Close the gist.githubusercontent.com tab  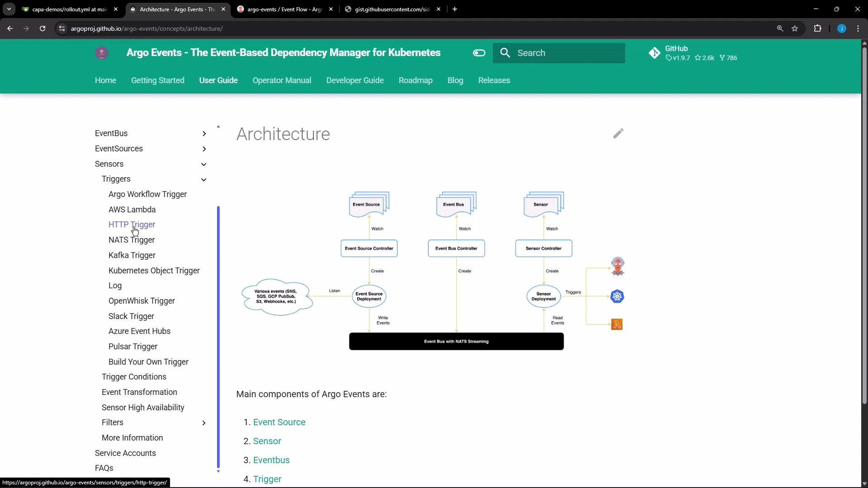(x=439, y=9)
